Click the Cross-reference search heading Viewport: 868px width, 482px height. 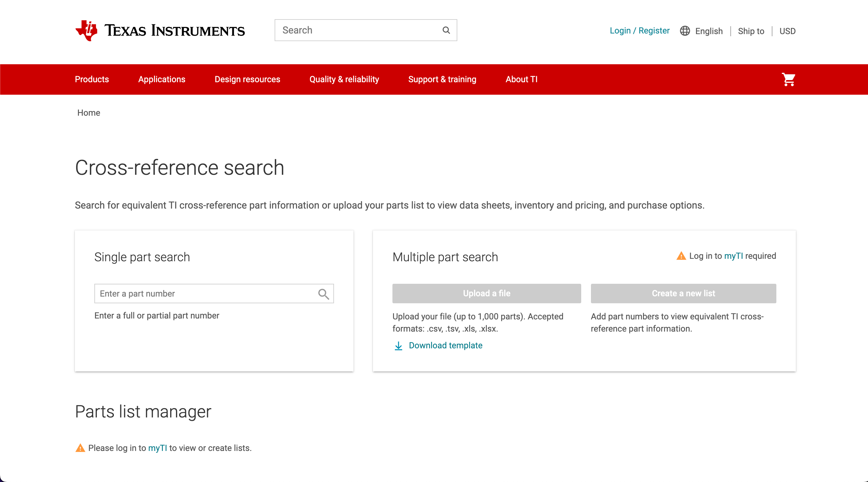pos(180,167)
